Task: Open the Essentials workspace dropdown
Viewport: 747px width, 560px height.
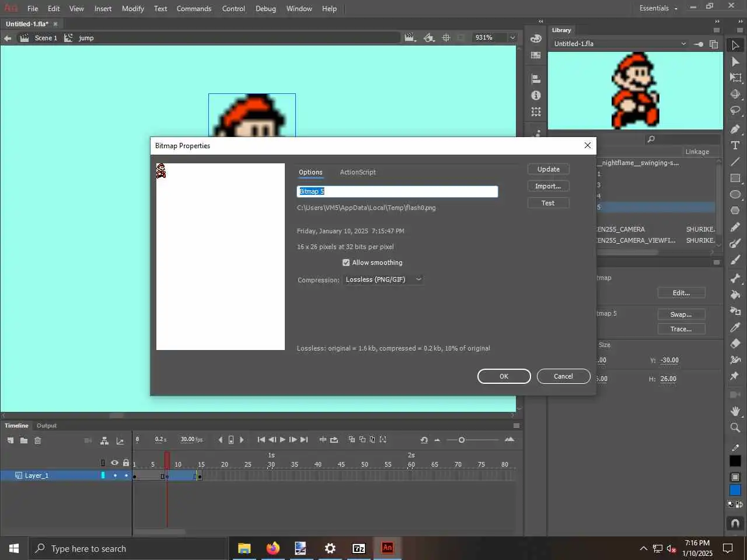Action: click(x=659, y=8)
